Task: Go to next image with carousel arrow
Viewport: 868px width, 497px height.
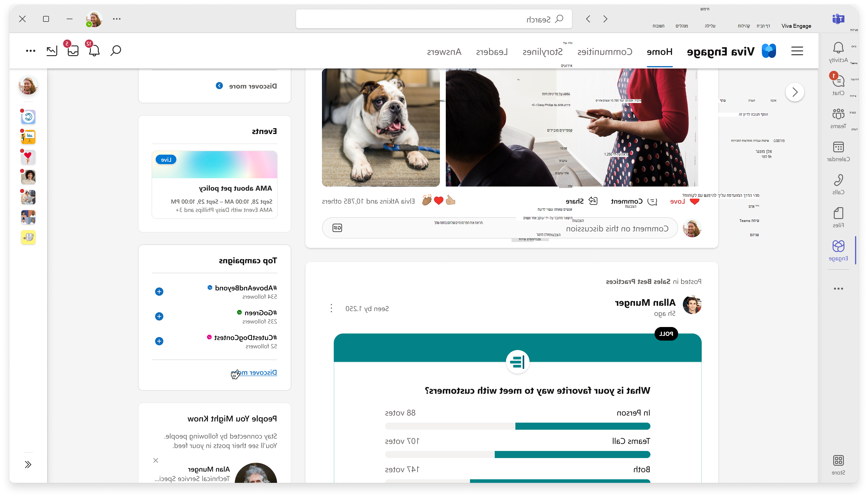Action: coord(795,92)
